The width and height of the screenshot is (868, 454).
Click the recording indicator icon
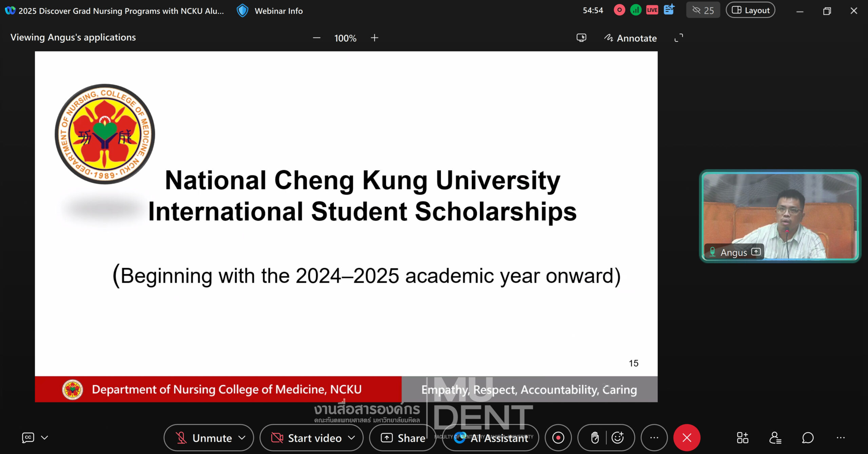coord(619,10)
